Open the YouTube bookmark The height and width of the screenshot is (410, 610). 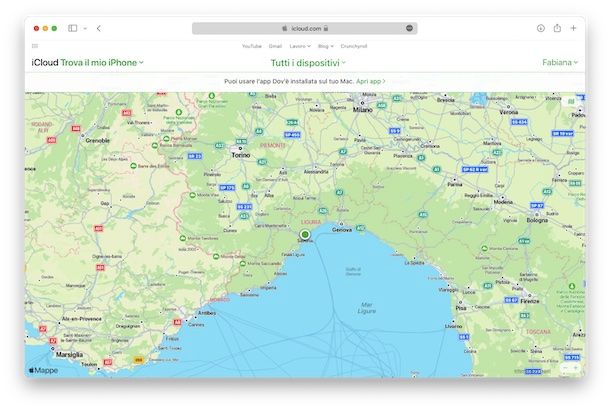coord(252,46)
